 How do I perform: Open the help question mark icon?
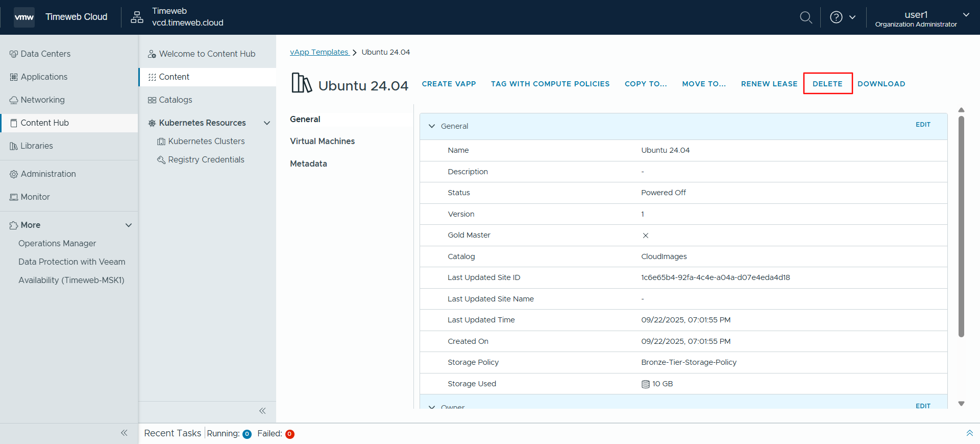coord(836,17)
